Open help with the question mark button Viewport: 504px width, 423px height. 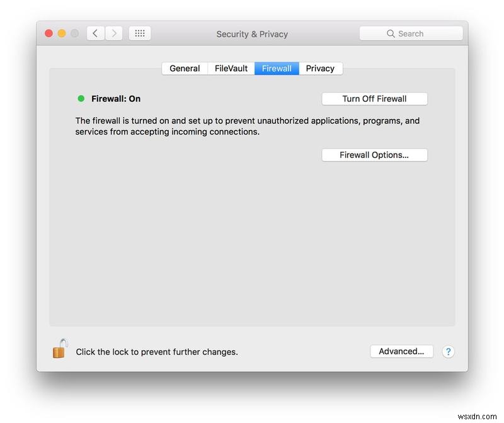[x=448, y=352]
